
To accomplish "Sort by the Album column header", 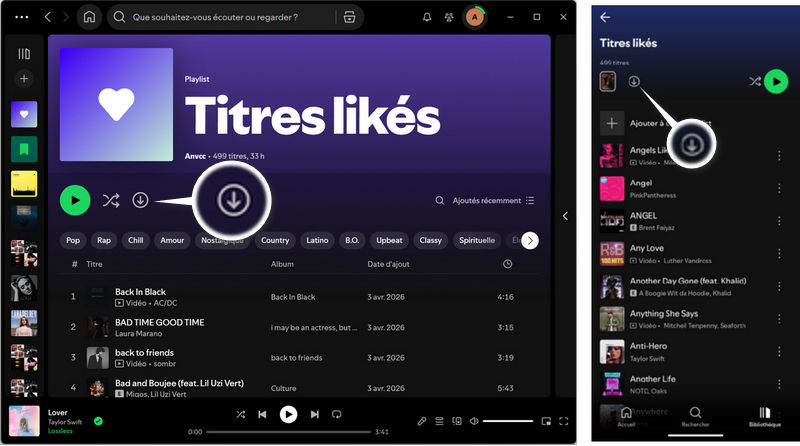I will click(x=282, y=264).
